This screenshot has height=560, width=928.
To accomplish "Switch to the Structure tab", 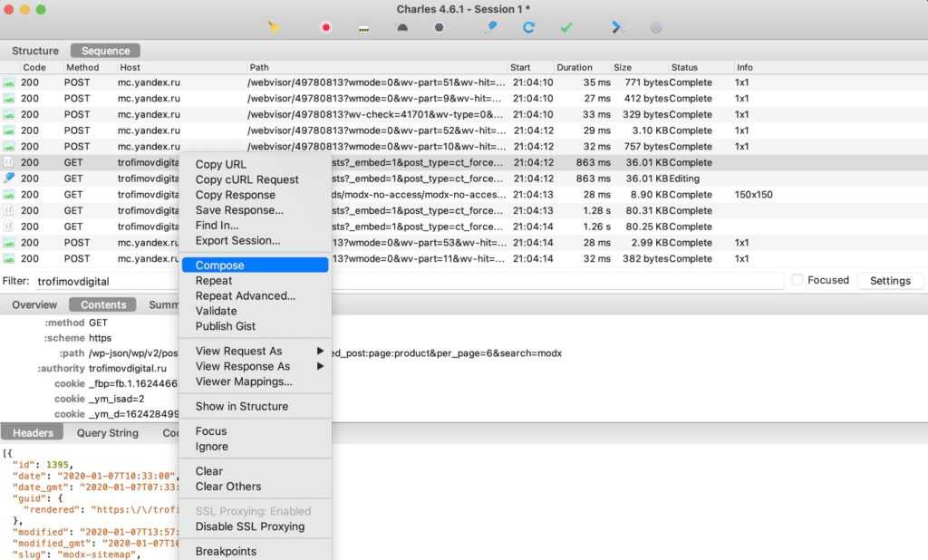I will pos(35,51).
